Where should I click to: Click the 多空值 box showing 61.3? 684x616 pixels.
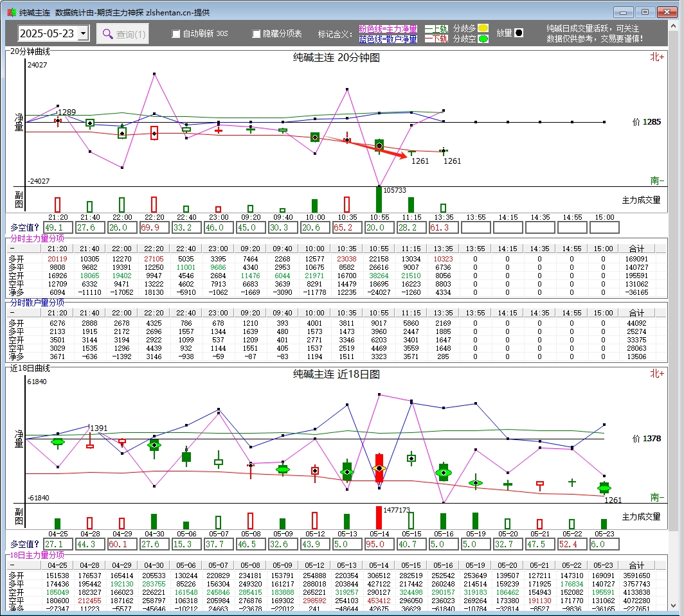pos(444,227)
